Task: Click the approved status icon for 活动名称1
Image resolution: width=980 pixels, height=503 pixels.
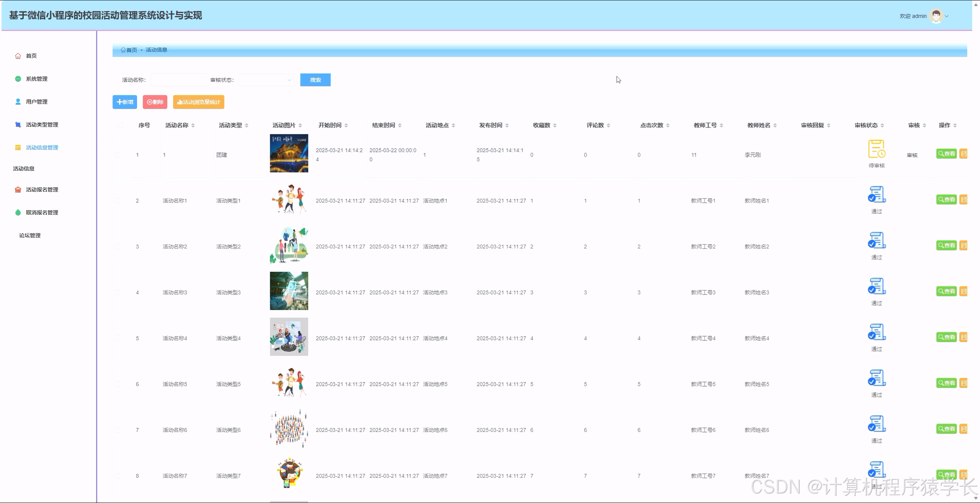Action: [x=876, y=194]
